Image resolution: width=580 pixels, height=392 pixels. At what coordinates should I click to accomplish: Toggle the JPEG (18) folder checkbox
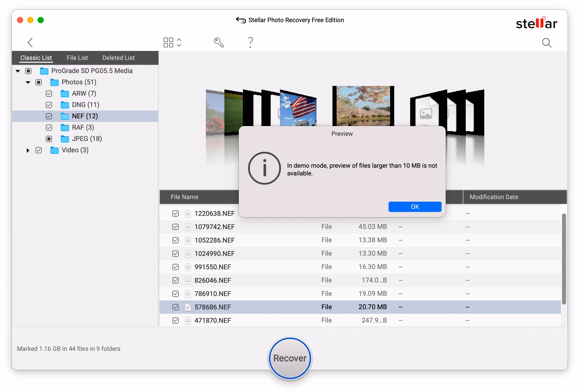49,139
